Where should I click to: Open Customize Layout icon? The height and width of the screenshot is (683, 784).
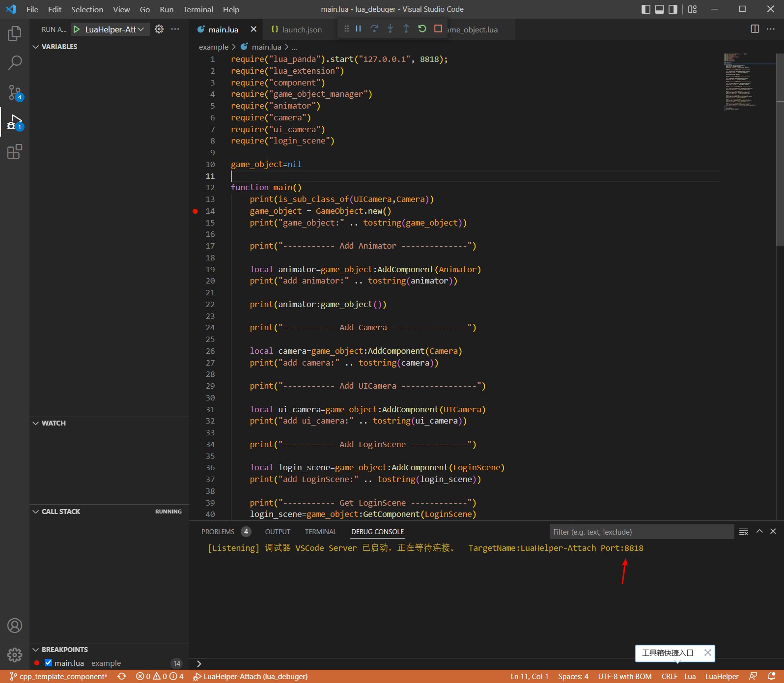(x=692, y=9)
